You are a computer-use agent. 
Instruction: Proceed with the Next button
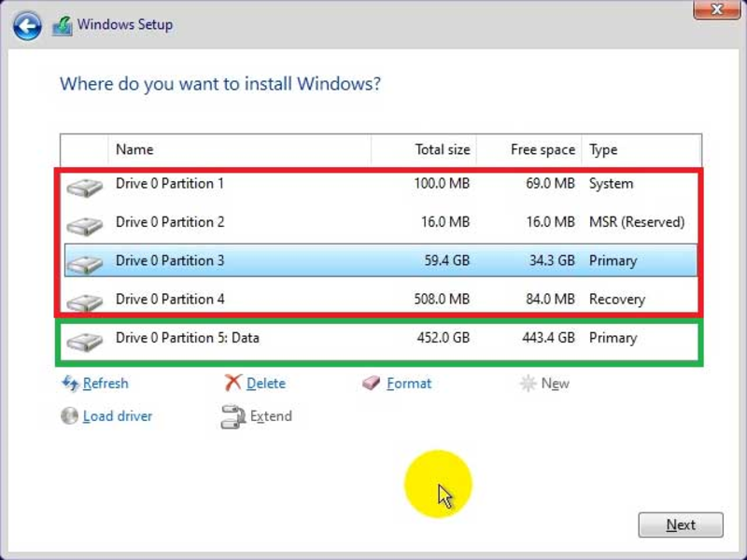(x=681, y=525)
